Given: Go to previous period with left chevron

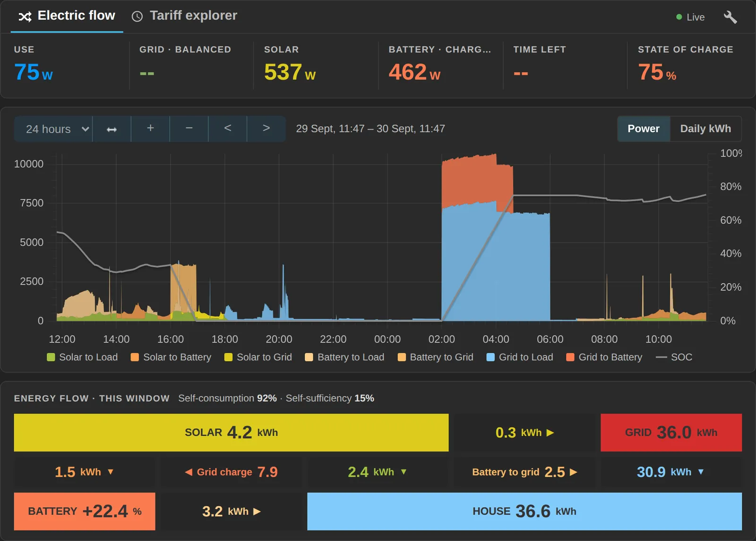Looking at the screenshot, I should 228,129.
